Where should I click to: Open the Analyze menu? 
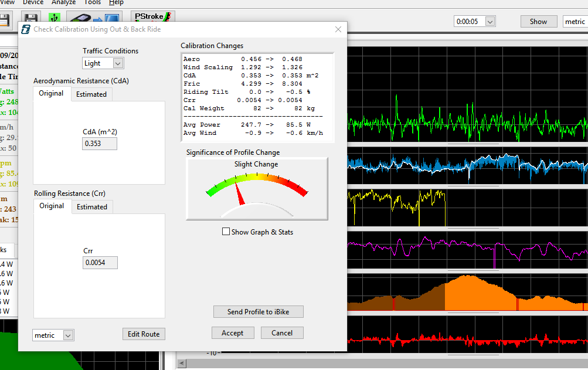[x=63, y=2]
